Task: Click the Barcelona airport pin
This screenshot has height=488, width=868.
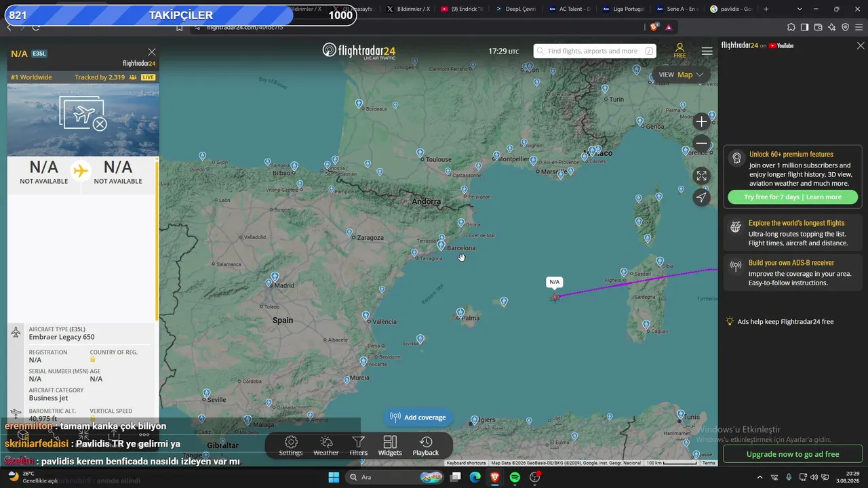Action: point(441,245)
